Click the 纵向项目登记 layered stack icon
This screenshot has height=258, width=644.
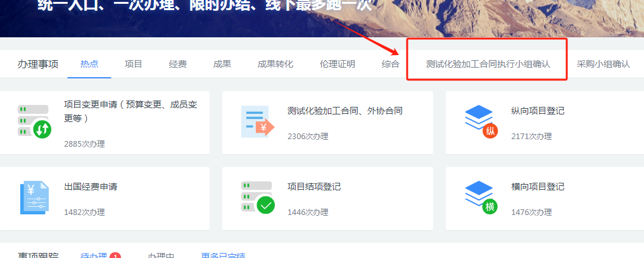[481, 121]
